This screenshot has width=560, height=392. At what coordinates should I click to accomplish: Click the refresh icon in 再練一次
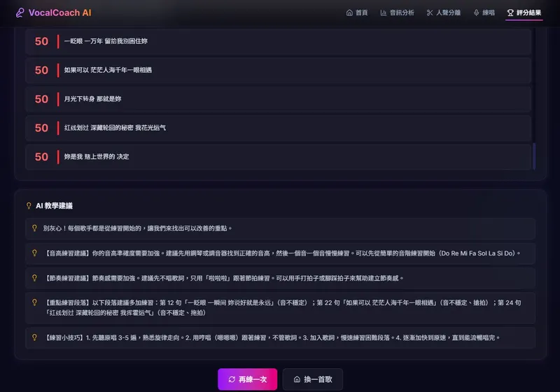(x=232, y=379)
